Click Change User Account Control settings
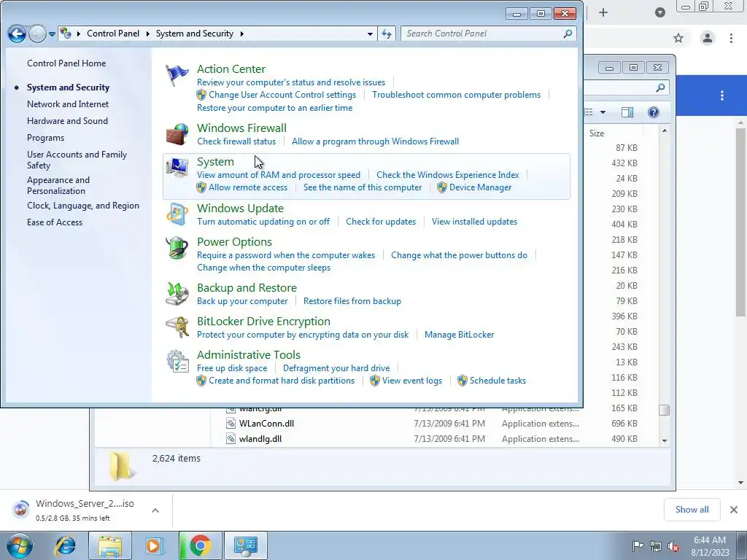The width and height of the screenshot is (747, 560). pyautogui.click(x=282, y=95)
